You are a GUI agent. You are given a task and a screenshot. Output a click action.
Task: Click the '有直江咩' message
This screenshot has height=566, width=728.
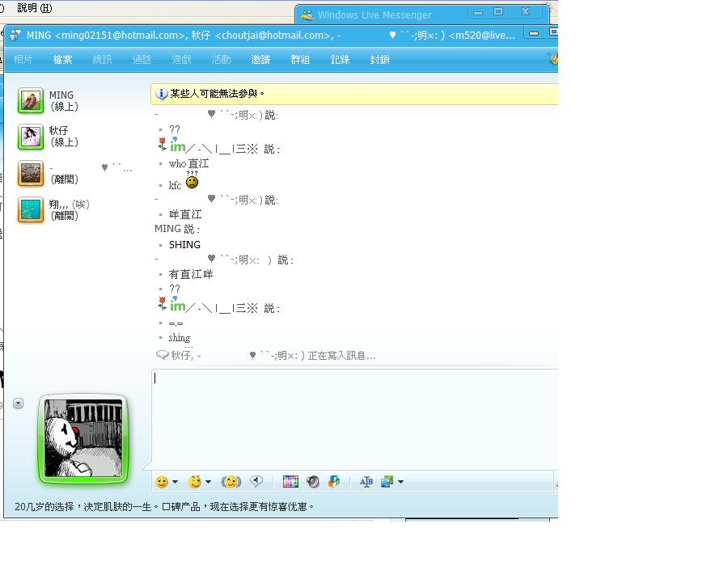click(x=191, y=275)
